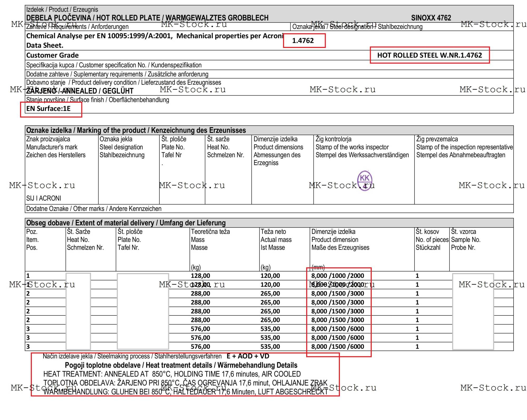Click 8,000 /1500 /6000 in last table row
Image resolution: width=527 pixels, height=420 pixels.
[338, 347]
